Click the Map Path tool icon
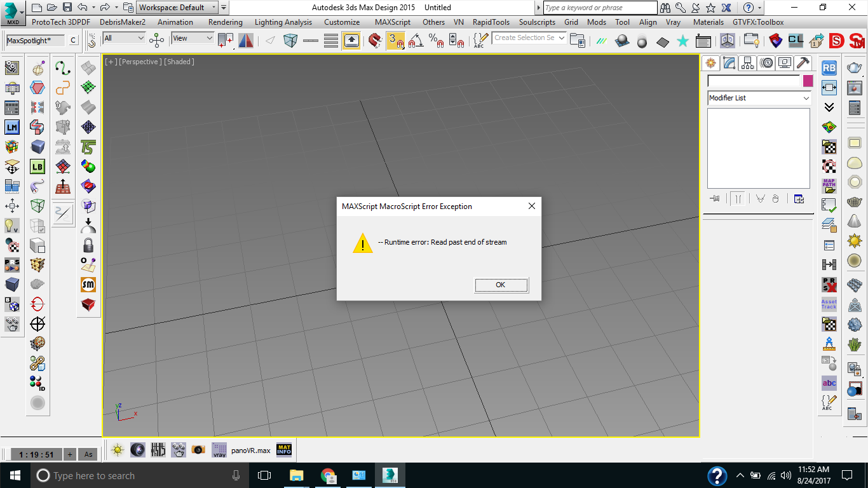The width and height of the screenshot is (868, 488). 829,185
